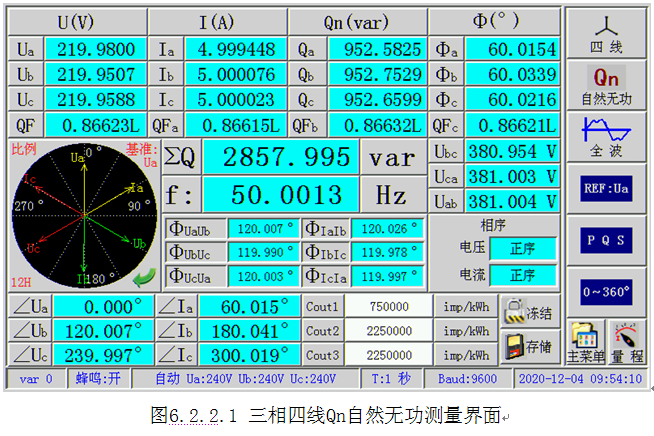Click the four-wire (四线) wiring mode icon

606,33
